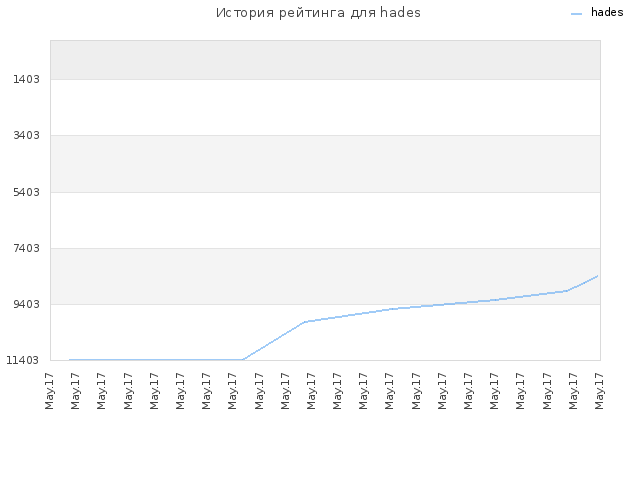Click the gray band above the 1403 gridline
The width and height of the screenshot is (640, 480).
pos(325,60)
